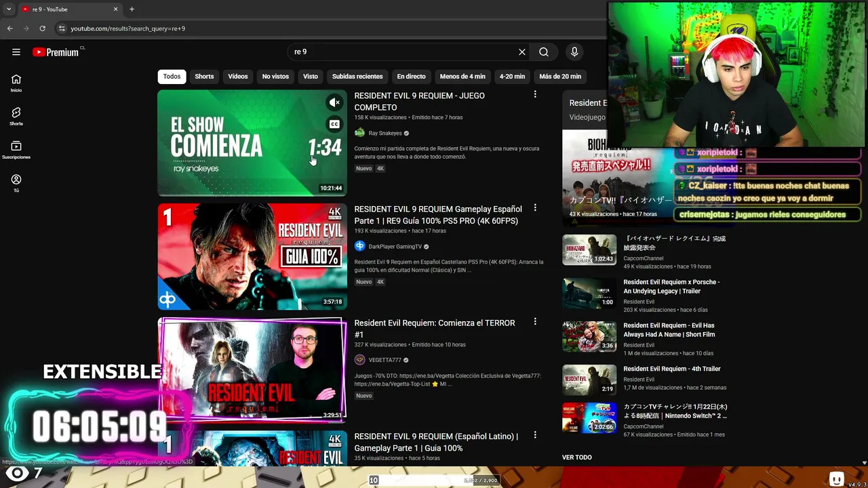Open VEGETTA777 channel link
This screenshot has height=488, width=868.
384,360
